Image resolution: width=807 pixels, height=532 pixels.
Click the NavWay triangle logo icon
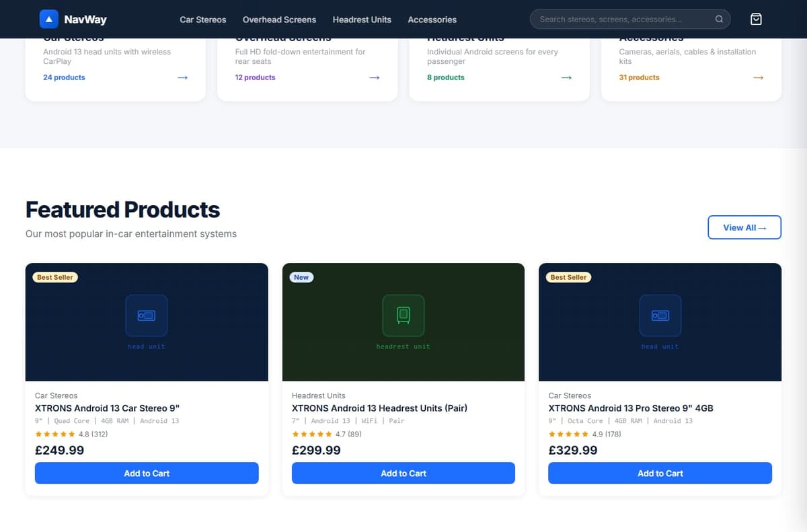coord(48,20)
